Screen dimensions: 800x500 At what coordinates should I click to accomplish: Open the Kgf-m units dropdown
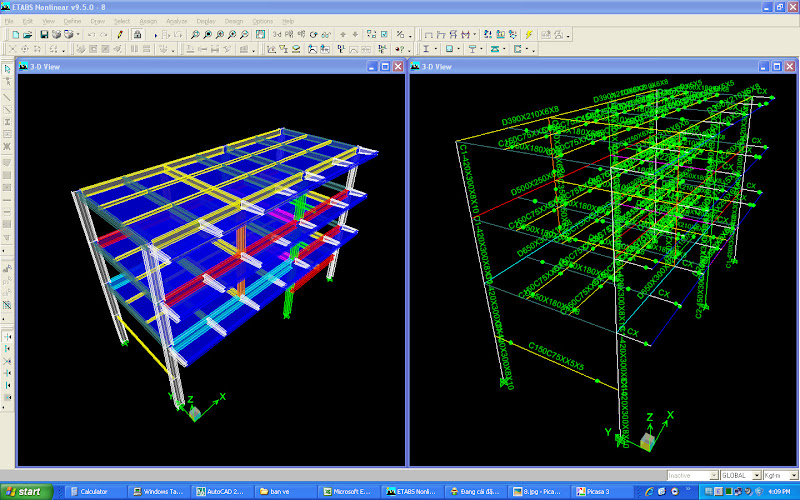point(794,475)
